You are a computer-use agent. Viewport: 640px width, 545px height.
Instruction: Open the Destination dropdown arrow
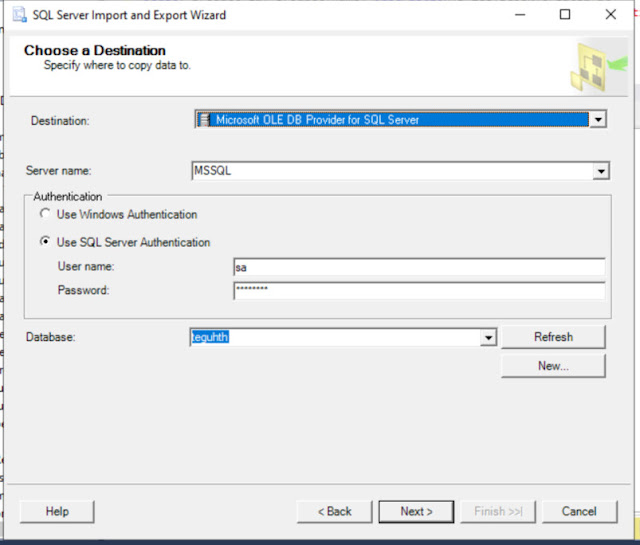(x=598, y=120)
